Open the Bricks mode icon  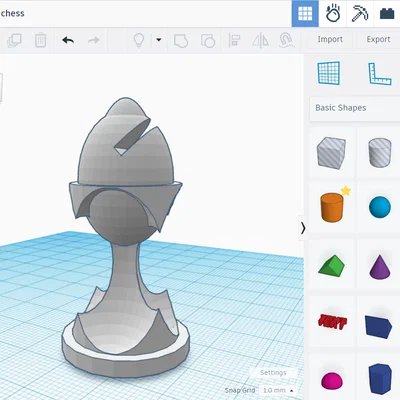pyautogui.click(x=387, y=14)
